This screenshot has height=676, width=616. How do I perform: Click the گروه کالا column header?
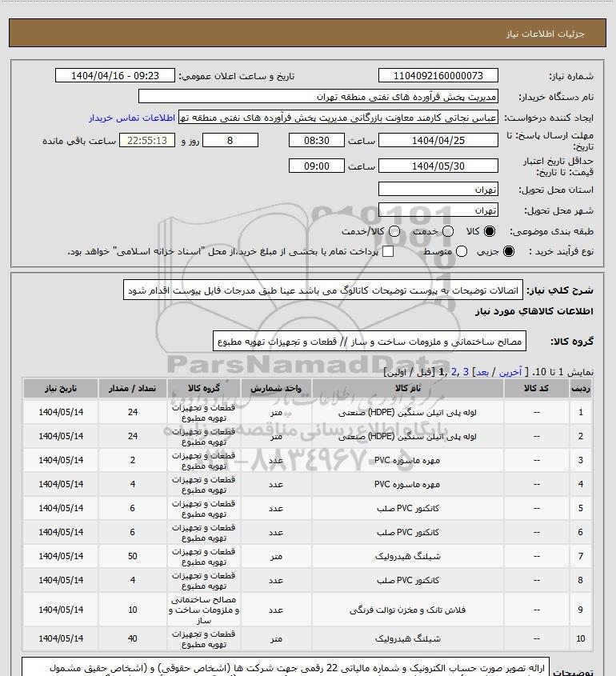coord(203,389)
